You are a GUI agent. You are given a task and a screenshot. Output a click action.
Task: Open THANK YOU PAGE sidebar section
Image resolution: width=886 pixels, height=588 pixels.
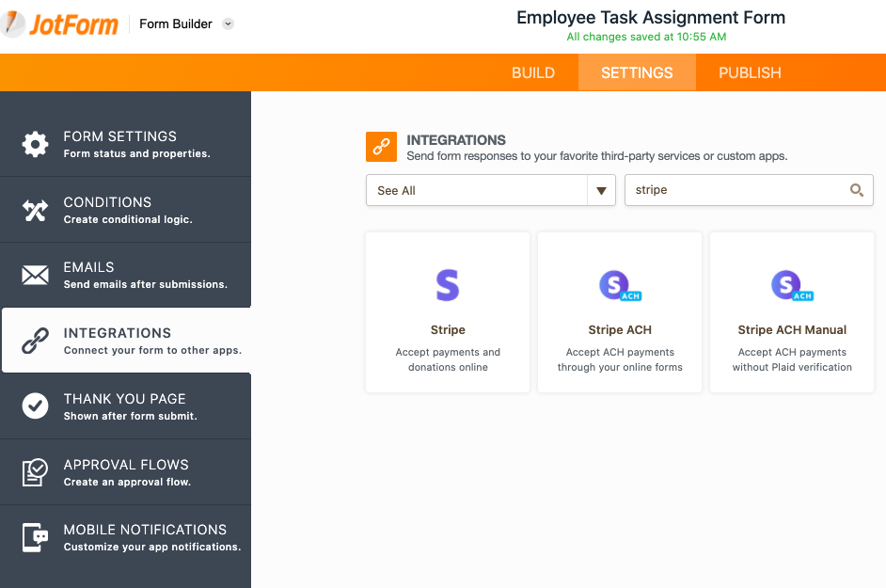[125, 405]
